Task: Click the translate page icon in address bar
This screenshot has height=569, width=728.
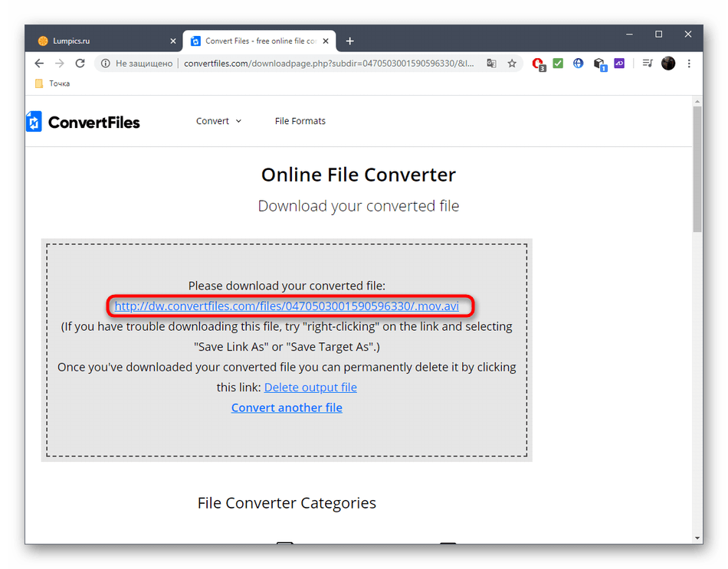Action: pos(491,64)
